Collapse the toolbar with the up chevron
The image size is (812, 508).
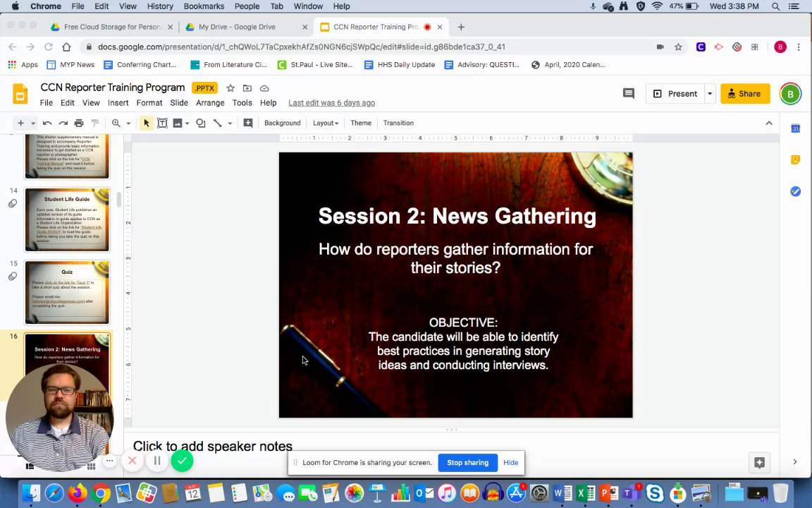click(769, 123)
